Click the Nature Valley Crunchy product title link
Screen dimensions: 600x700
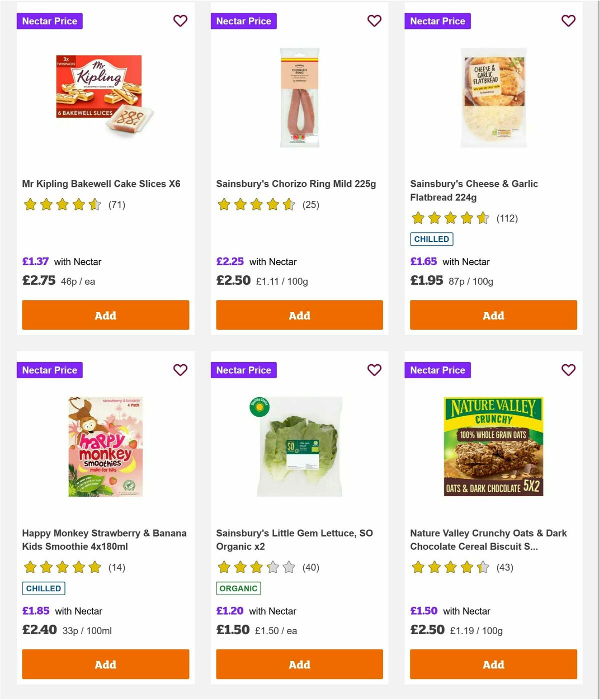point(488,540)
